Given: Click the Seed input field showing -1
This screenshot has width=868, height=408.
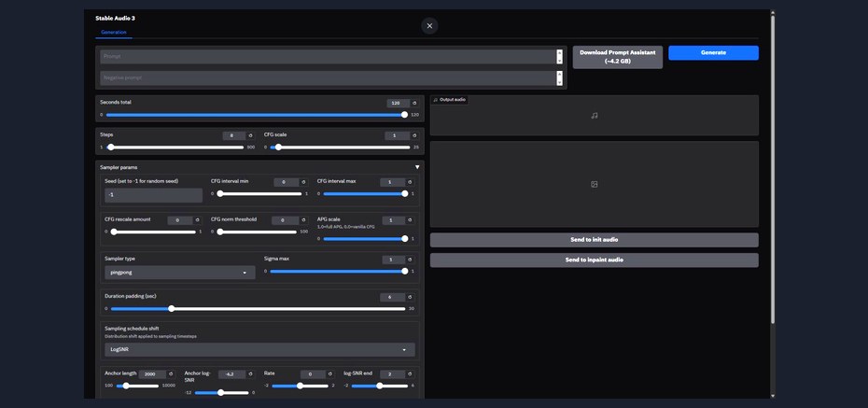Looking at the screenshot, I should click(x=153, y=195).
